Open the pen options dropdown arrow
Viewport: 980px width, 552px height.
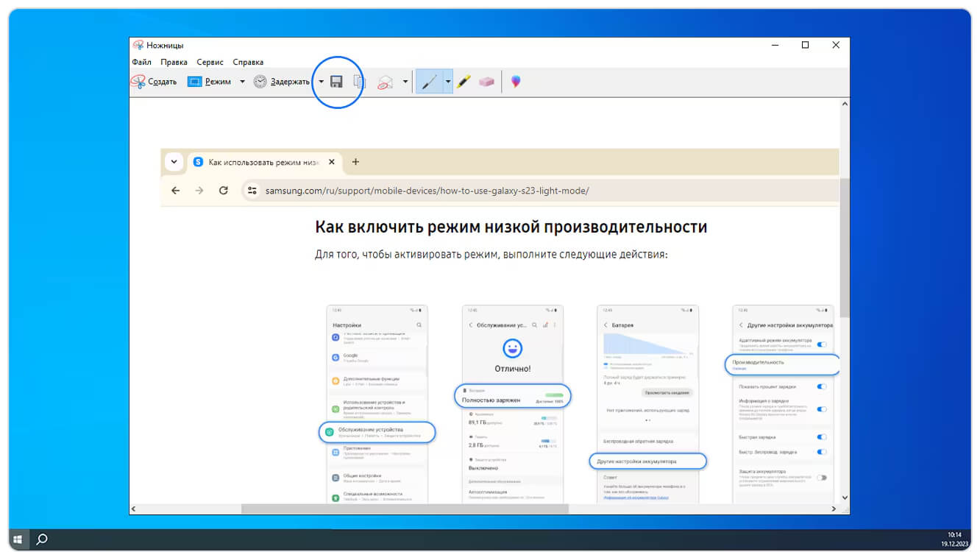447,82
